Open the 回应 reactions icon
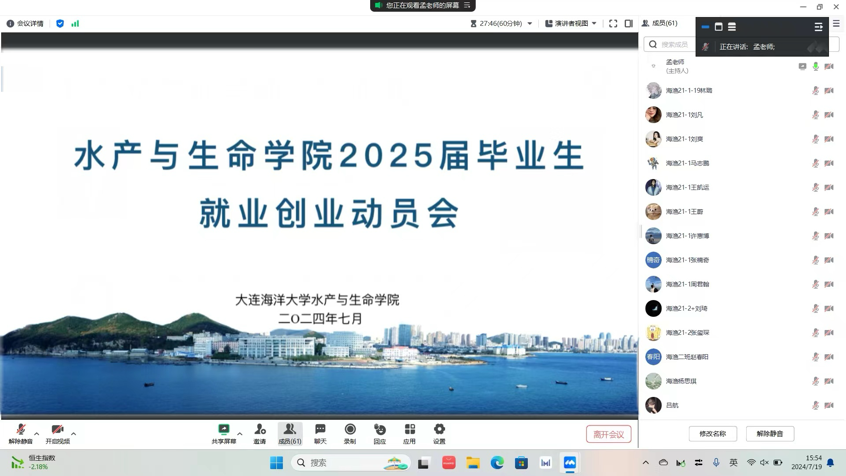Image resolution: width=846 pixels, height=476 pixels. pos(380,433)
